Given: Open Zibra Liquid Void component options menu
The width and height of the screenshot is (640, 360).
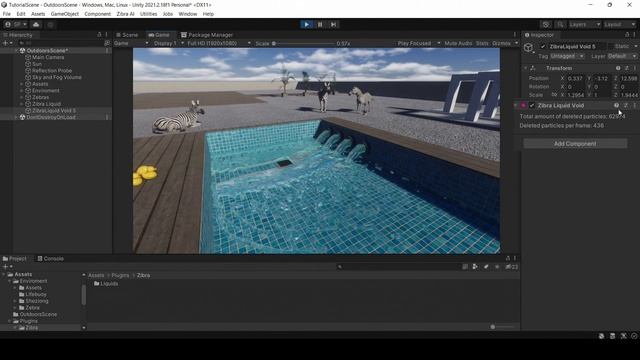Looking at the screenshot, I should tap(635, 105).
